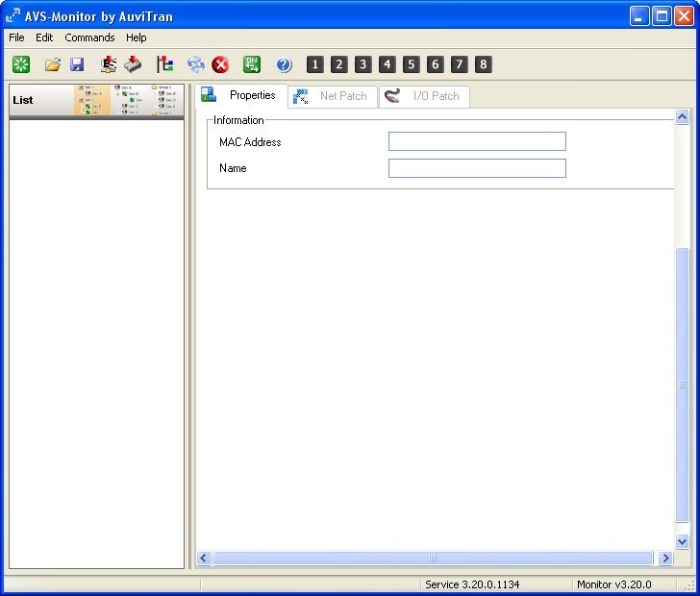
Task: Click the chip icon with the red arrow
Action: [133, 64]
